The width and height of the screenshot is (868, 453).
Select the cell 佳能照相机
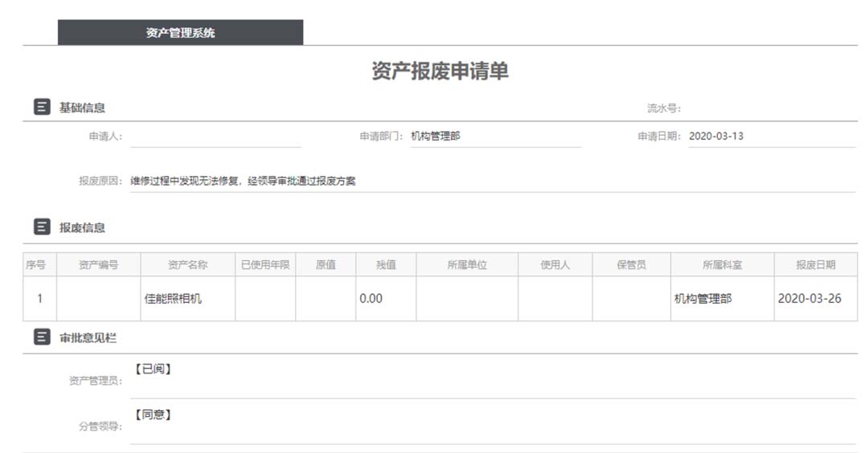(x=187, y=299)
